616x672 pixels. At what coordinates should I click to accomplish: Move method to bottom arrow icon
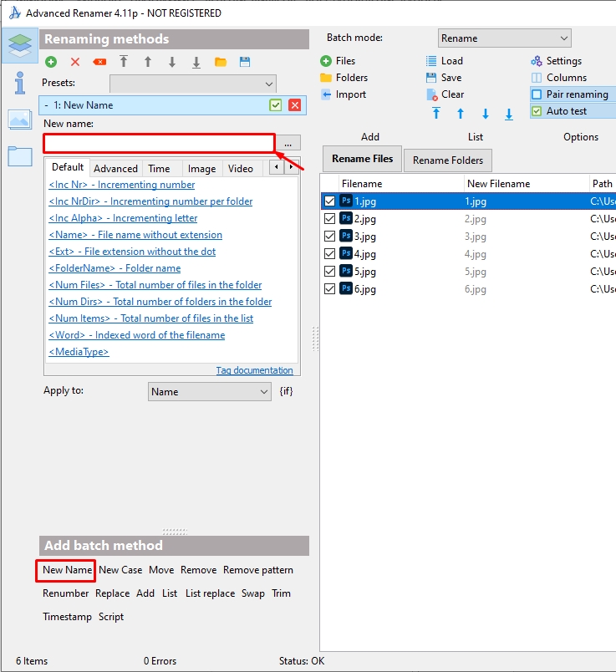(196, 62)
